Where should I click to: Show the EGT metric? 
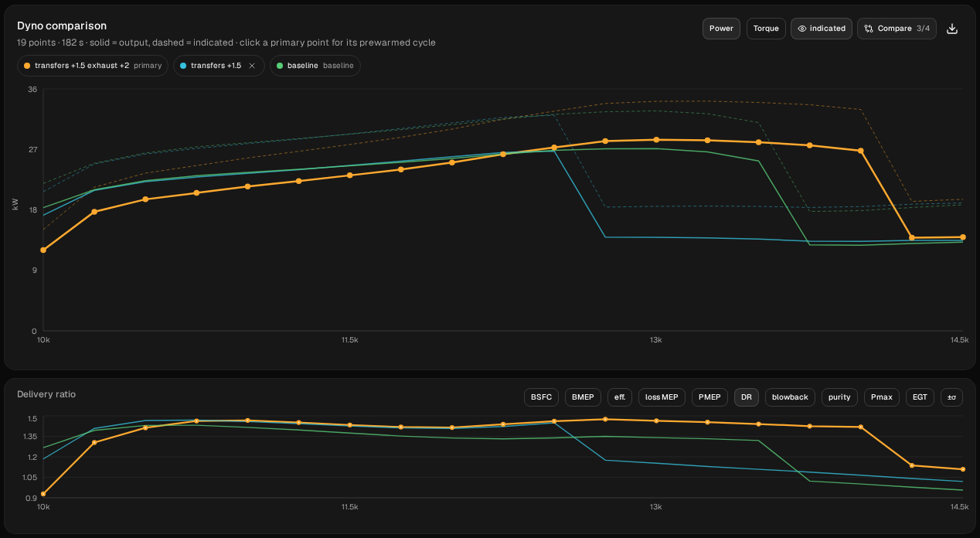[920, 397]
